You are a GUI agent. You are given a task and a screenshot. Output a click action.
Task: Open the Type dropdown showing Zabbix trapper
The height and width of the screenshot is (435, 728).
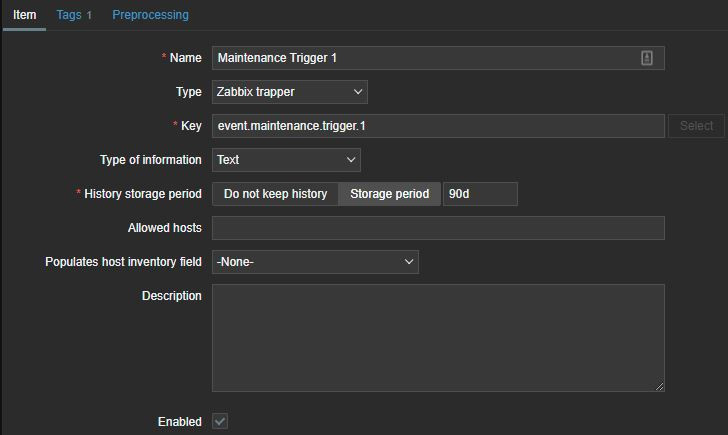pos(289,92)
